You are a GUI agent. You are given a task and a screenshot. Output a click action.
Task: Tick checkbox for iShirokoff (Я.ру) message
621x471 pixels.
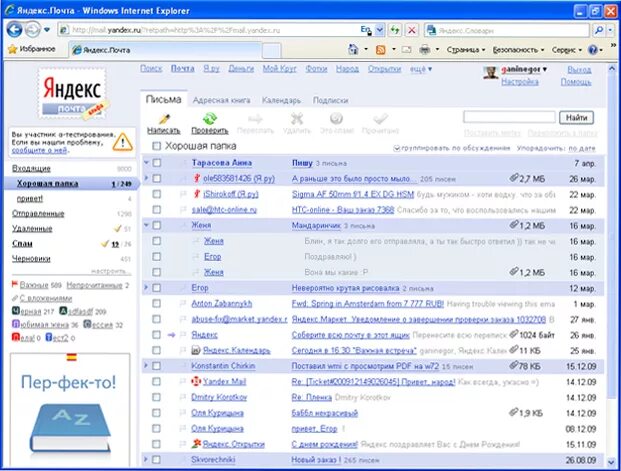(157, 194)
